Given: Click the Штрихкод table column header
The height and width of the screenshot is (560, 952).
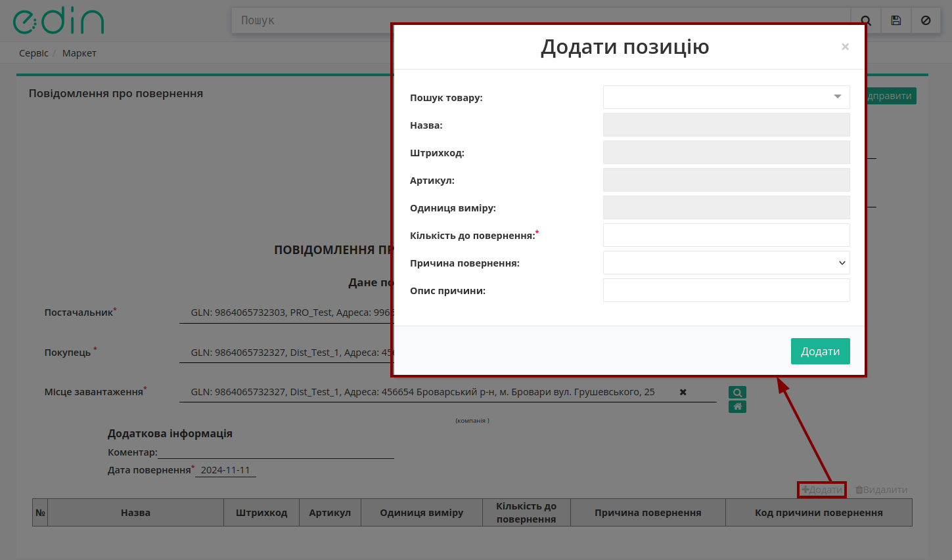Looking at the screenshot, I should pos(261,513).
